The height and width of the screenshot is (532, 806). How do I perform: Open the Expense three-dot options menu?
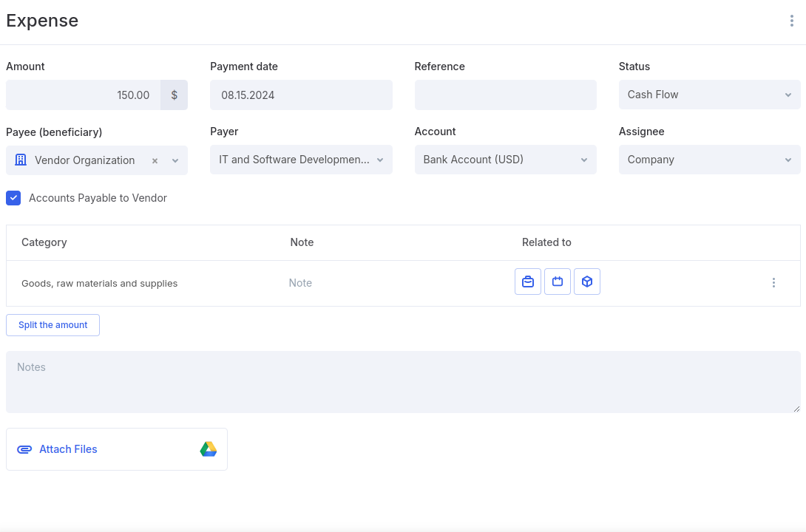click(x=791, y=21)
